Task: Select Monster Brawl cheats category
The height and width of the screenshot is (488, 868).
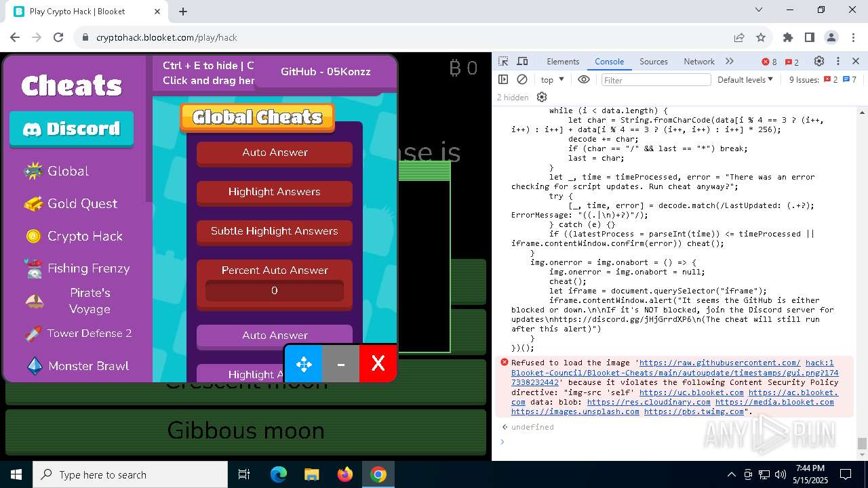Action: pyautogui.click(x=77, y=366)
